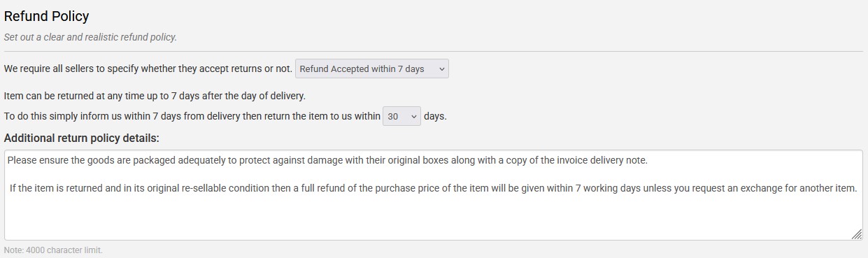Viewport: 868px width, 258px height.
Task: Click the textarea resize grip icon
Action: [856, 235]
